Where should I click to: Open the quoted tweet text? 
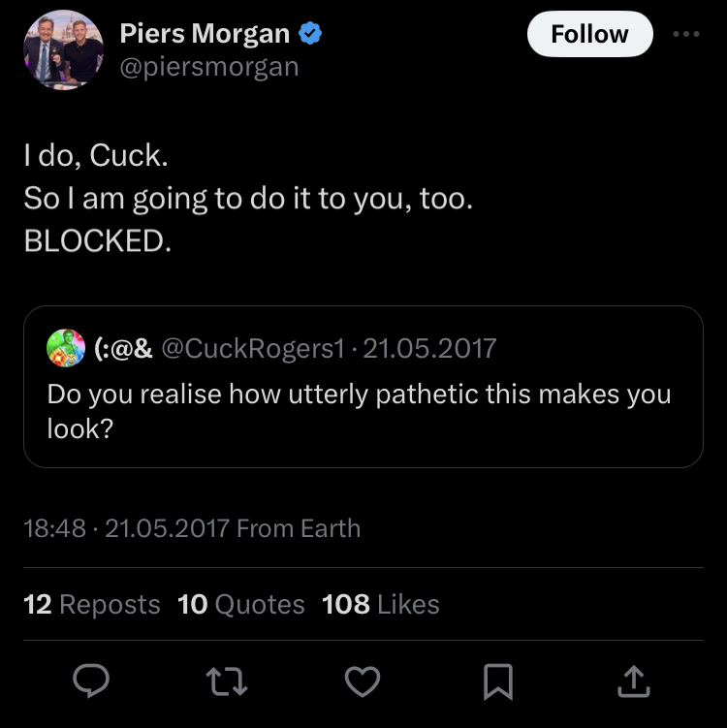[x=359, y=411]
